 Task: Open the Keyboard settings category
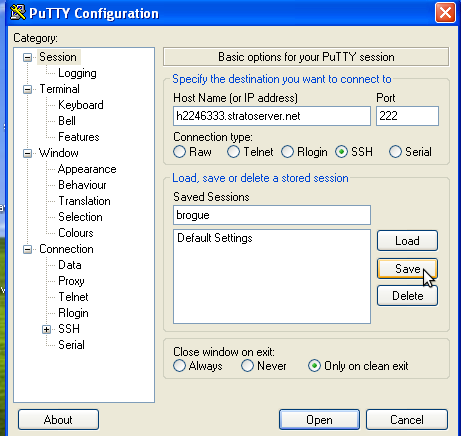tap(81, 105)
